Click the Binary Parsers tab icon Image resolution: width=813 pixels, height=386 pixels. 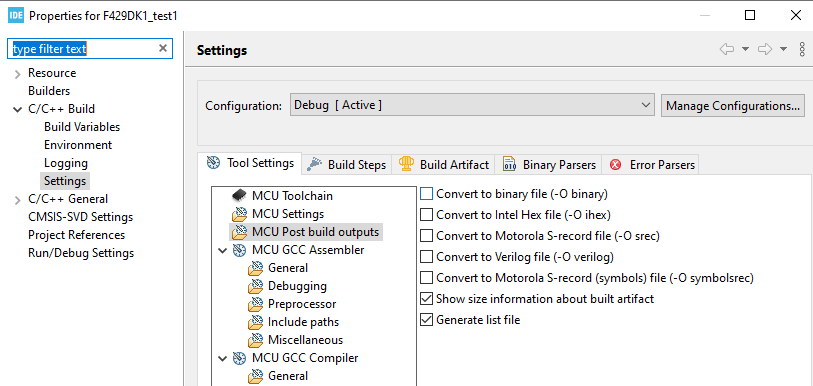click(509, 164)
